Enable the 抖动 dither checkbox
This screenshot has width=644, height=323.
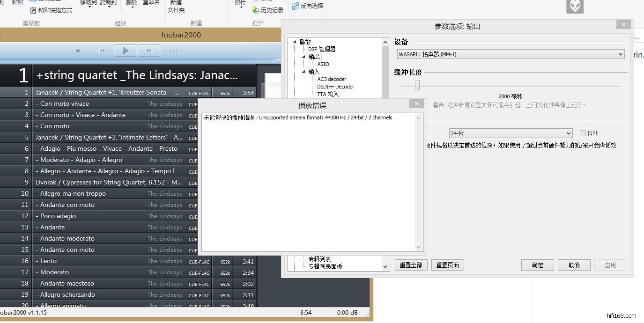pyautogui.click(x=583, y=133)
